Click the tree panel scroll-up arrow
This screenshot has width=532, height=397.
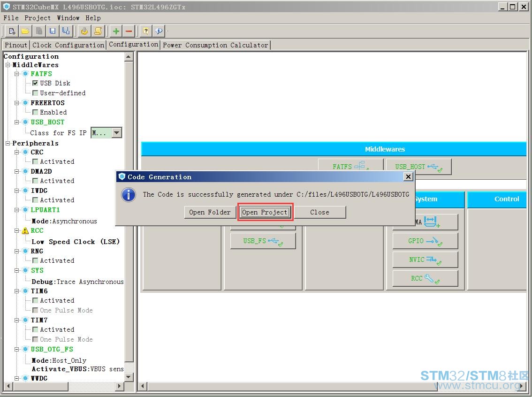pyautogui.click(x=129, y=57)
